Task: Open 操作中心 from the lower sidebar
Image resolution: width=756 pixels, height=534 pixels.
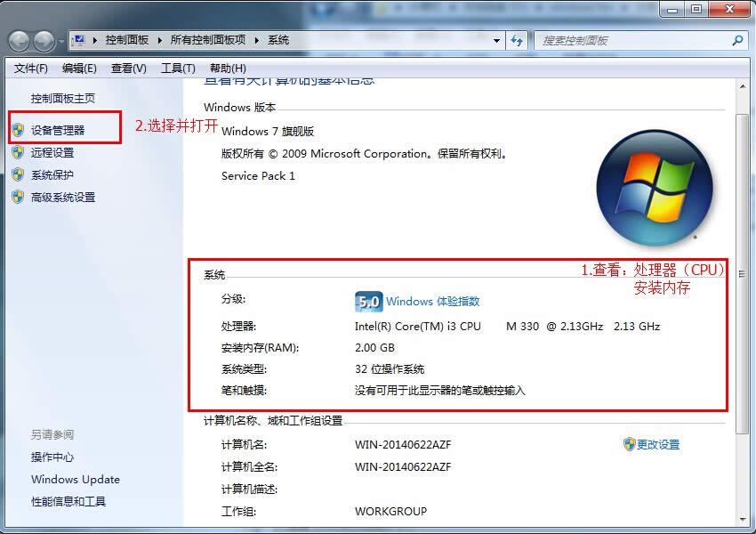Action: pos(51,458)
